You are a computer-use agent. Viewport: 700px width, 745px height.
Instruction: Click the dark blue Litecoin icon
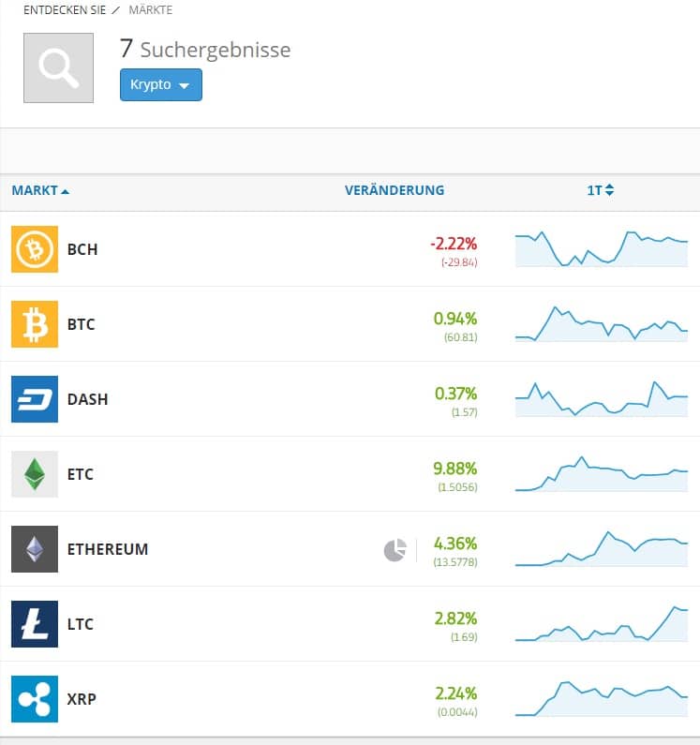point(35,624)
